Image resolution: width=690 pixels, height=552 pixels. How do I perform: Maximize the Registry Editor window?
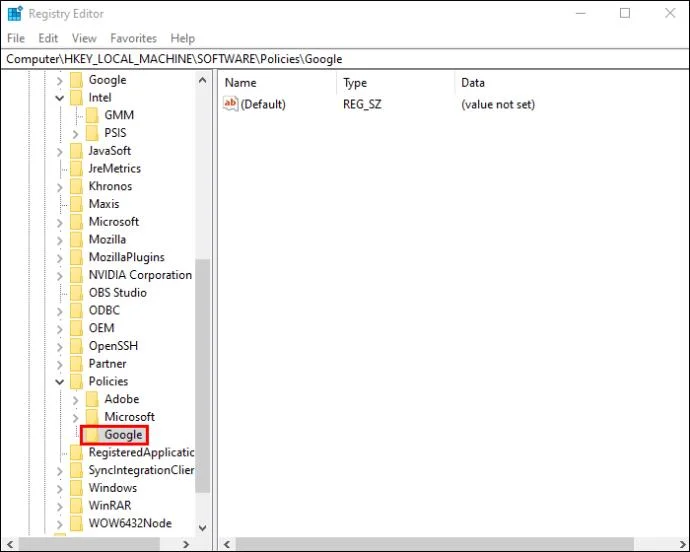click(625, 13)
